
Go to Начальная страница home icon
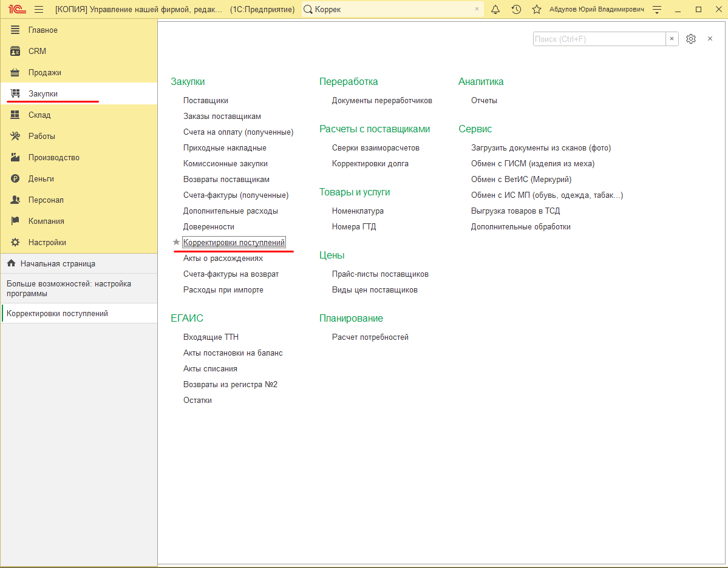pyautogui.click(x=12, y=263)
